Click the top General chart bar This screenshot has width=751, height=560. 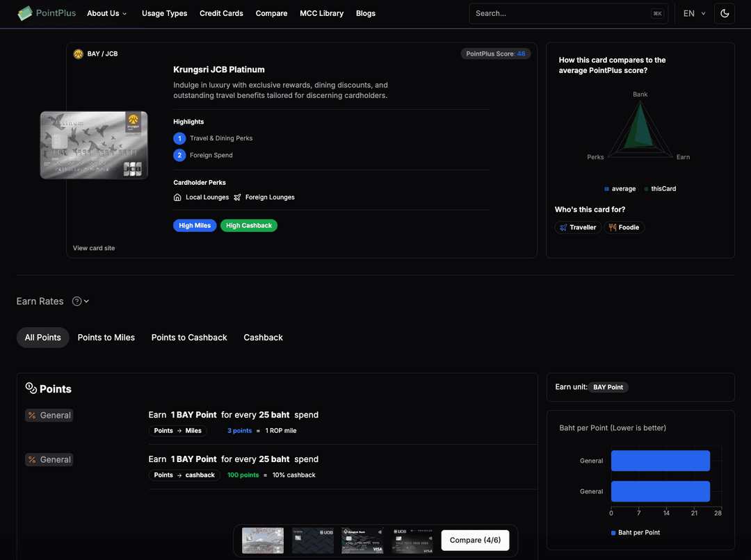pyautogui.click(x=661, y=461)
